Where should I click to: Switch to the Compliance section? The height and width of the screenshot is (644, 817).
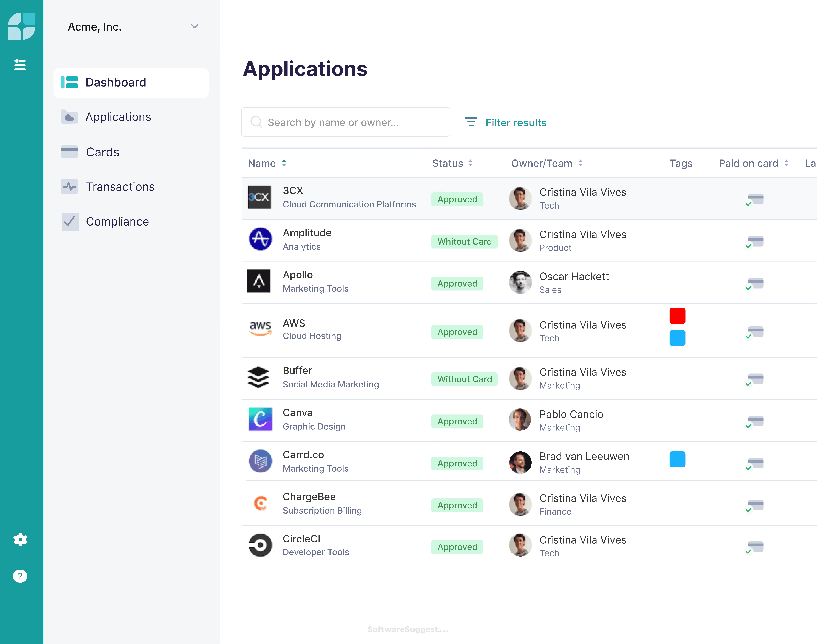[117, 221]
